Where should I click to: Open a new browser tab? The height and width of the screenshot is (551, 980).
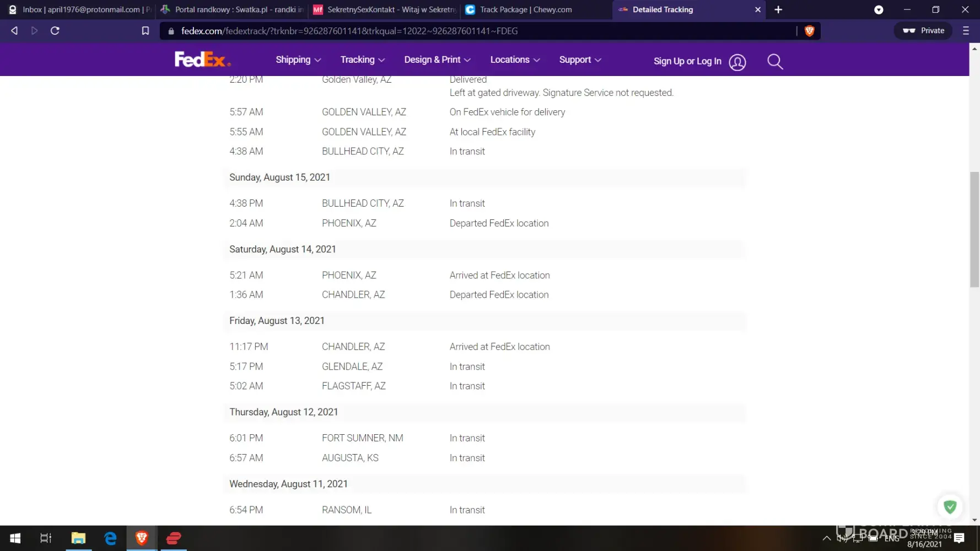[778, 9]
